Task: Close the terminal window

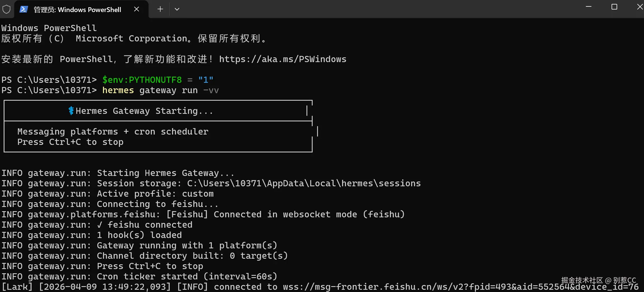Action: [640, 7]
